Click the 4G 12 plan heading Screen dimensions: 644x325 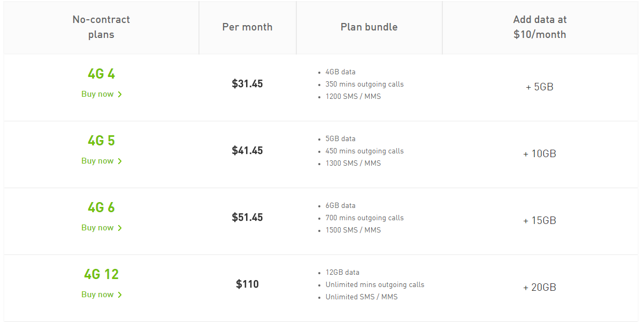coord(101,274)
